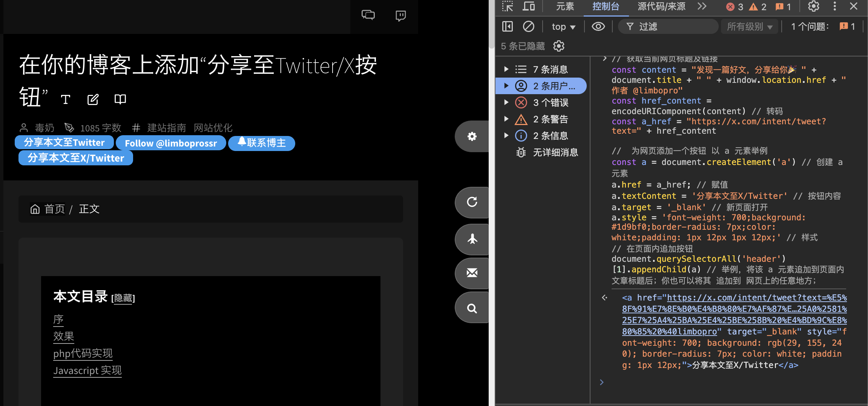This screenshot has width=868, height=406.
Task: Click the 建站指南 category link
Action: click(166, 128)
